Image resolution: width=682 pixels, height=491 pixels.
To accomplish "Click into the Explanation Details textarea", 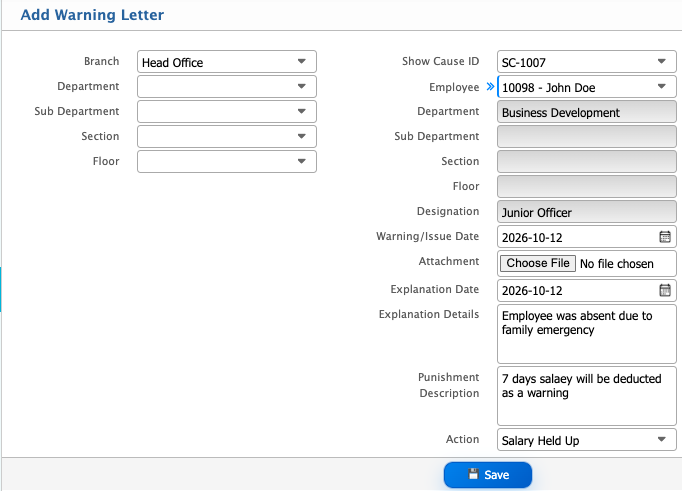I will coord(586,334).
